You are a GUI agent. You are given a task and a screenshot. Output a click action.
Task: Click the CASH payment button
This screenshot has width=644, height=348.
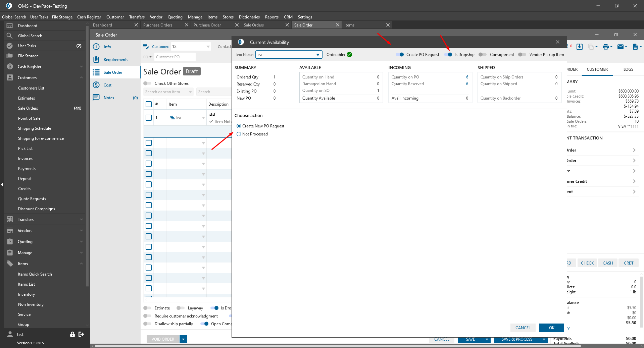tap(608, 263)
